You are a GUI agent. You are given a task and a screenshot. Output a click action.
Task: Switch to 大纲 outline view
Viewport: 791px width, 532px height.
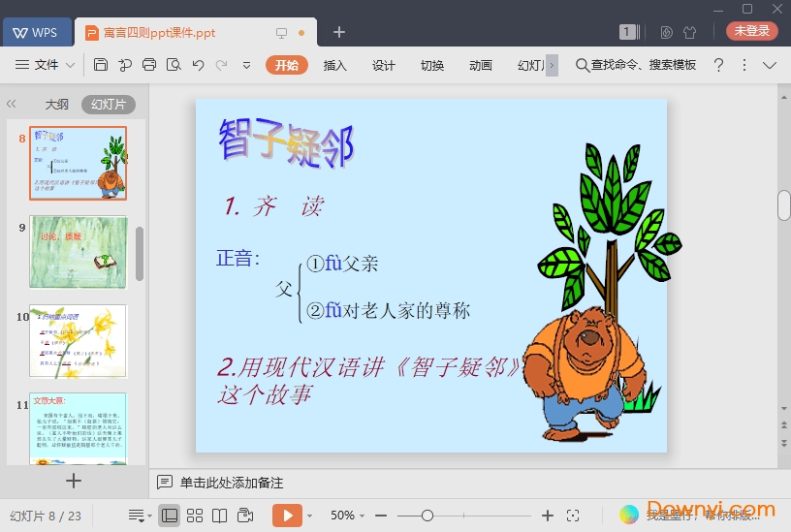pos(56,104)
